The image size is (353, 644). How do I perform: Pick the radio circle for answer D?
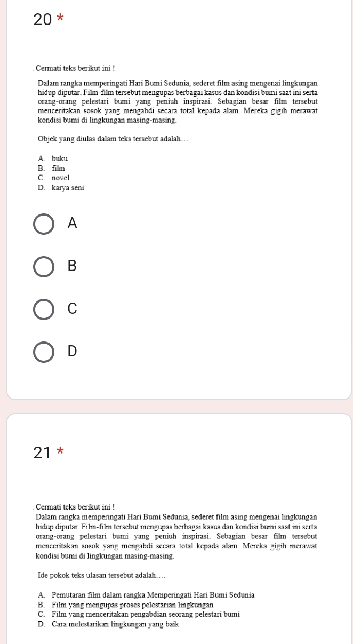click(x=44, y=352)
